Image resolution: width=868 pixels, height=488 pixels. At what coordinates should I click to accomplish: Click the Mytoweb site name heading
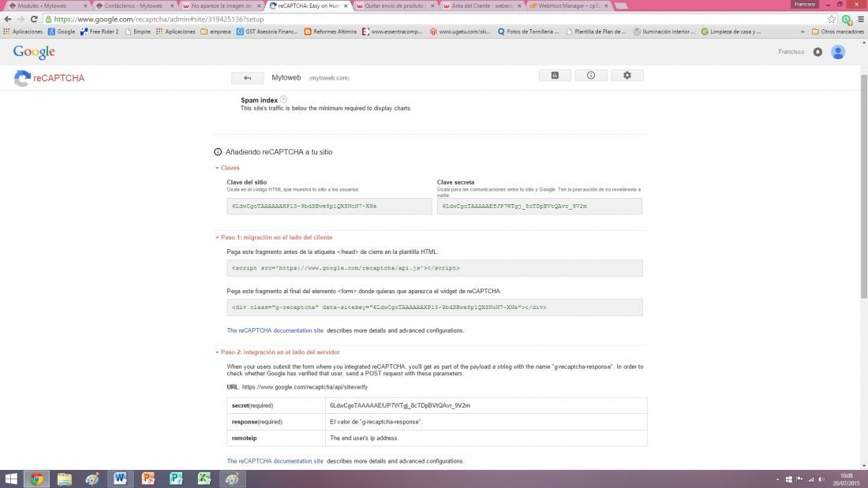coord(286,77)
